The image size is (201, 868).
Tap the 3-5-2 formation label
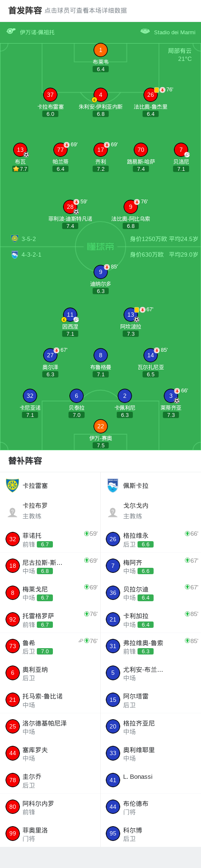29,239
